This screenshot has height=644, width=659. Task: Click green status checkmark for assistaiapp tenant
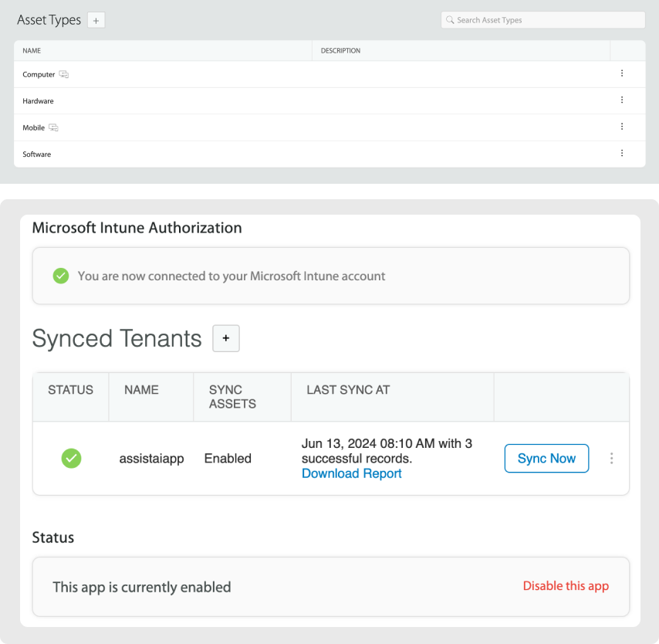click(x=71, y=458)
